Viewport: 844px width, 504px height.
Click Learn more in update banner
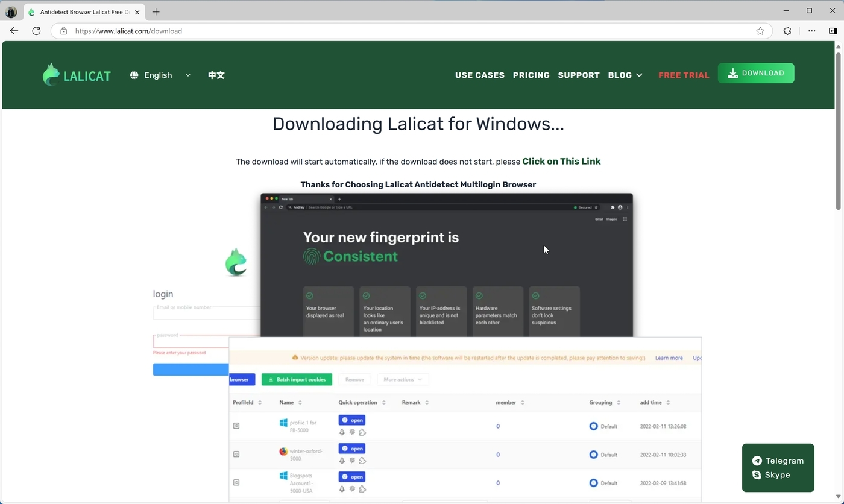669,358
